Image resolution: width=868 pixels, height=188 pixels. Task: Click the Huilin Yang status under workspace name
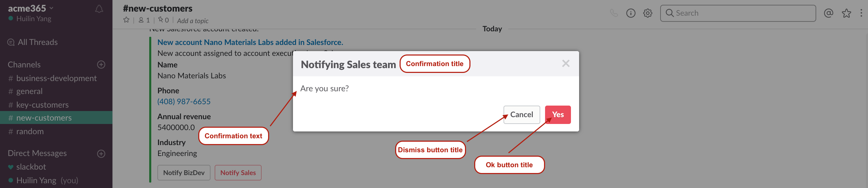pos(30,19)
